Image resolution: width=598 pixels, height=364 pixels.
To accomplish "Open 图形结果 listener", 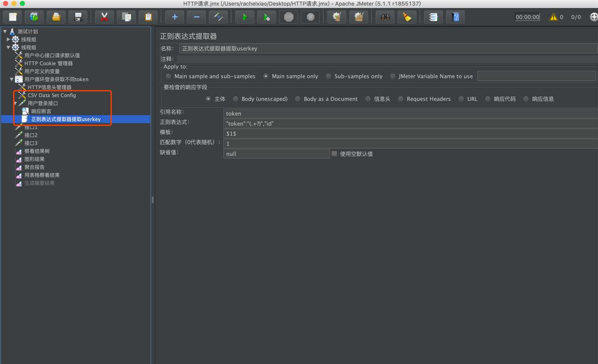I will click(34, 159).
